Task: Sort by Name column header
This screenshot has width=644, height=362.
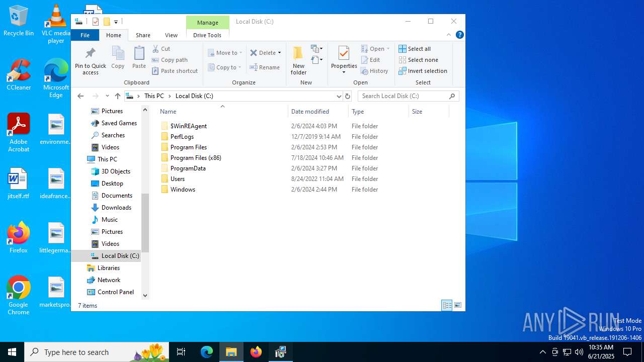Action: point(222,112)
